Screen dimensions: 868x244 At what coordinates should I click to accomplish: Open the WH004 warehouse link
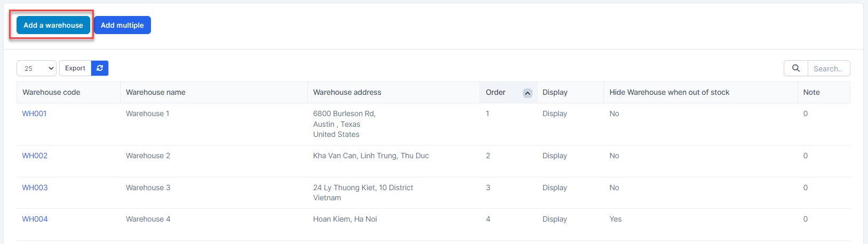[x=35, y=219]
